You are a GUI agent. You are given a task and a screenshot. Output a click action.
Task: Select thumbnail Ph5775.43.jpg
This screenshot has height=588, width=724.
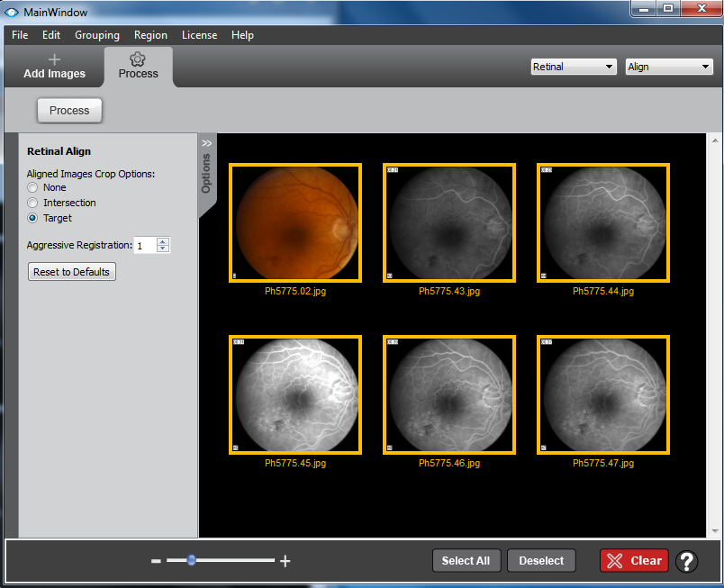[449, 222]
